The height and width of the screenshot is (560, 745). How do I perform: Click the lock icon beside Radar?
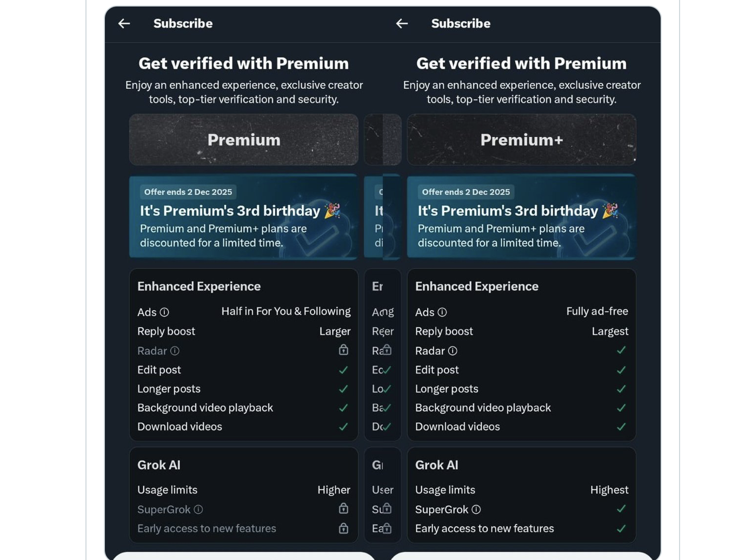coord(343,350)
